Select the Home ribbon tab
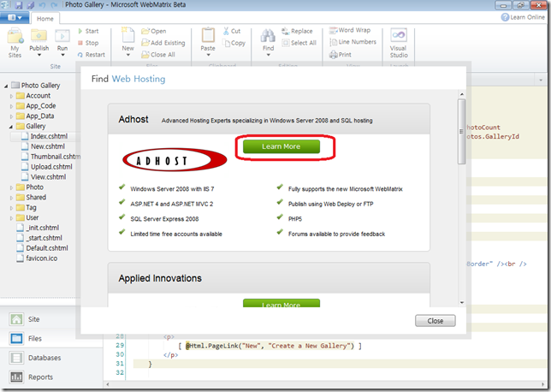 tap(45, 19)
